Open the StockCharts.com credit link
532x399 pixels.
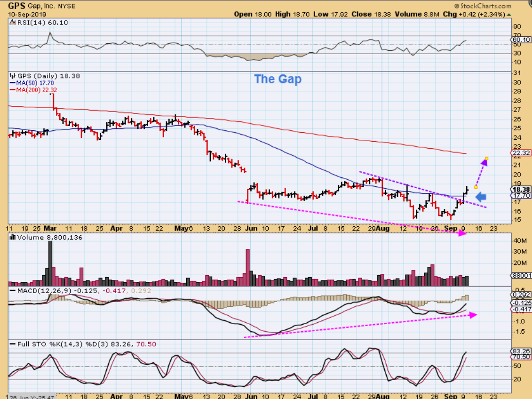pos(483,6)
